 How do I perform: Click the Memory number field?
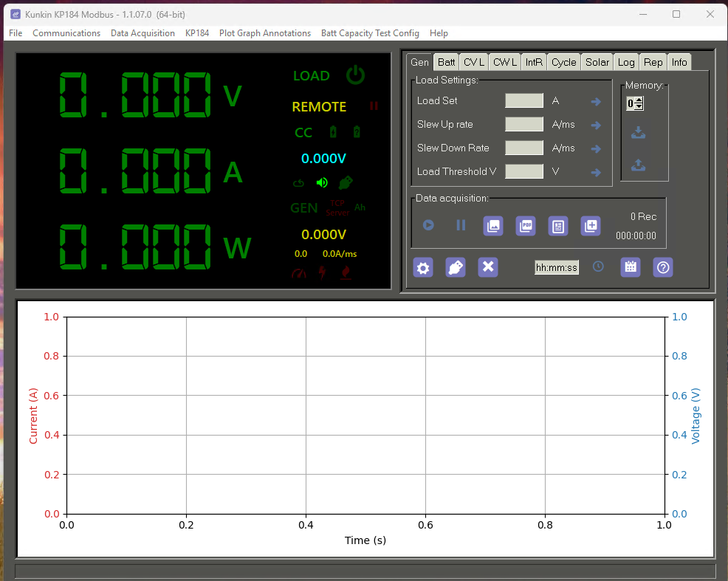pyautogui.click(x=631, y=103)
